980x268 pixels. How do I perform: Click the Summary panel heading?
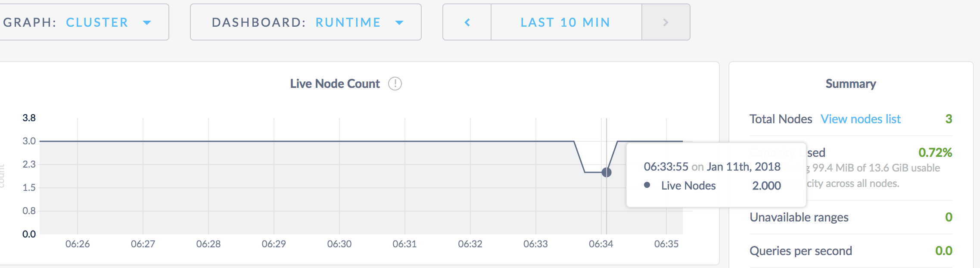pyautogui.click(x=850, y=83)
